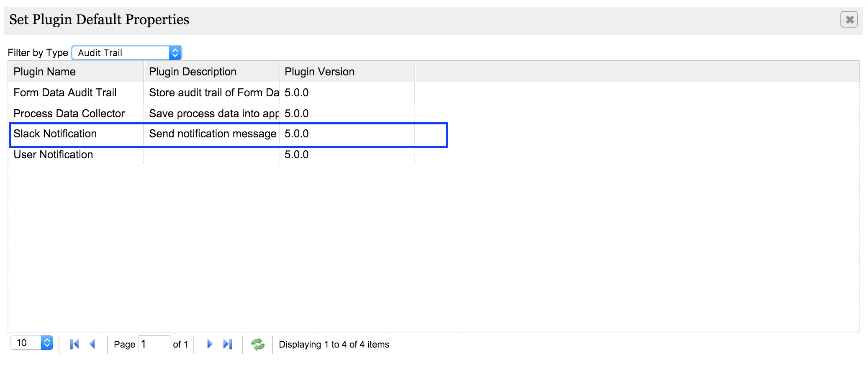The height and width of the screenshot is (366, 868).
Task: Sort by Plugin Name column header
Action: (x=45, y=72)
